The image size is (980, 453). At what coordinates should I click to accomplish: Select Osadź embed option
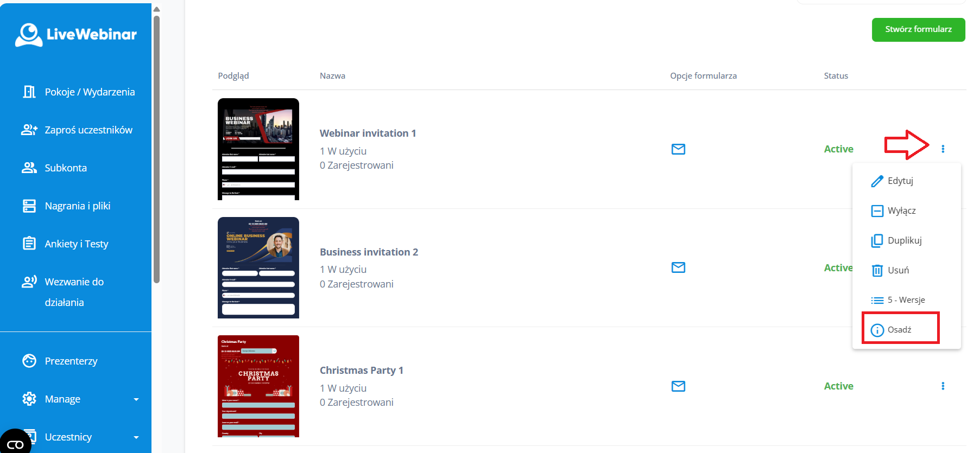(901, 329)
